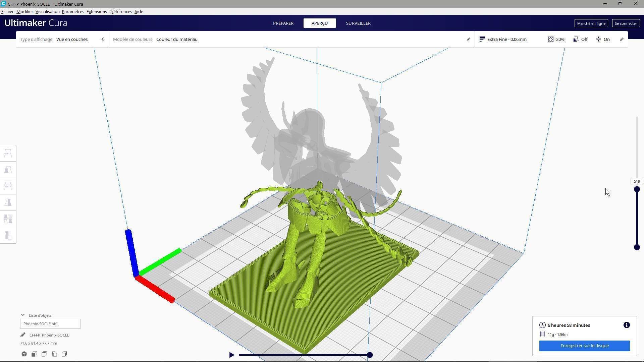Image resolution: width=644 pixels, height=362 pixels.
Task: Click Enregistrer sur le disque
Action: point(584,346)
